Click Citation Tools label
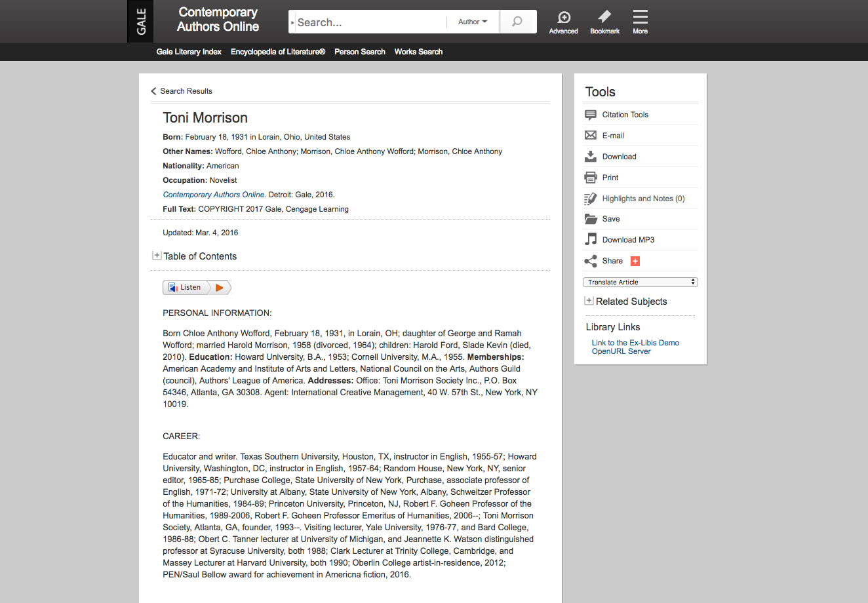This screenshot has height=603, width=868. tap(625, 115)
